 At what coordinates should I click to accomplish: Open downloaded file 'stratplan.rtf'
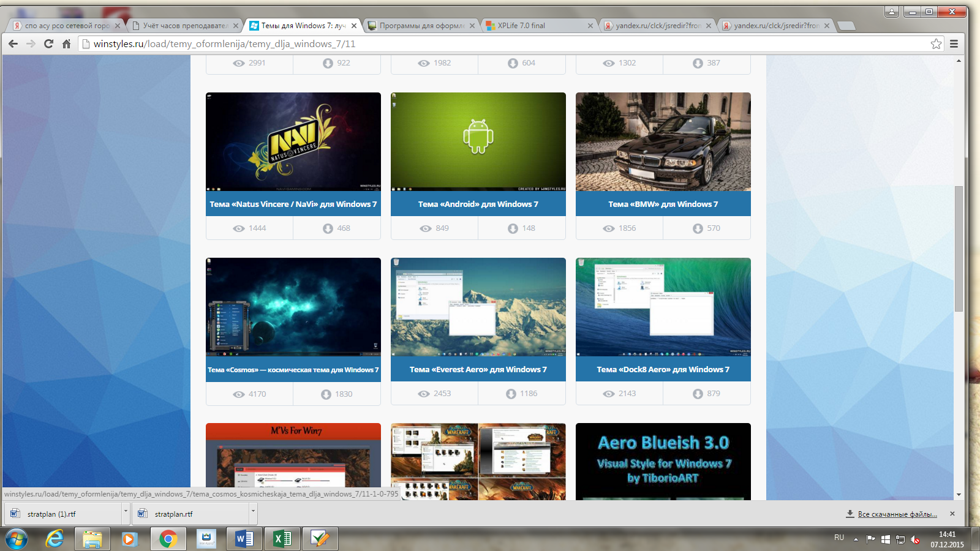(x=190, y=514)
